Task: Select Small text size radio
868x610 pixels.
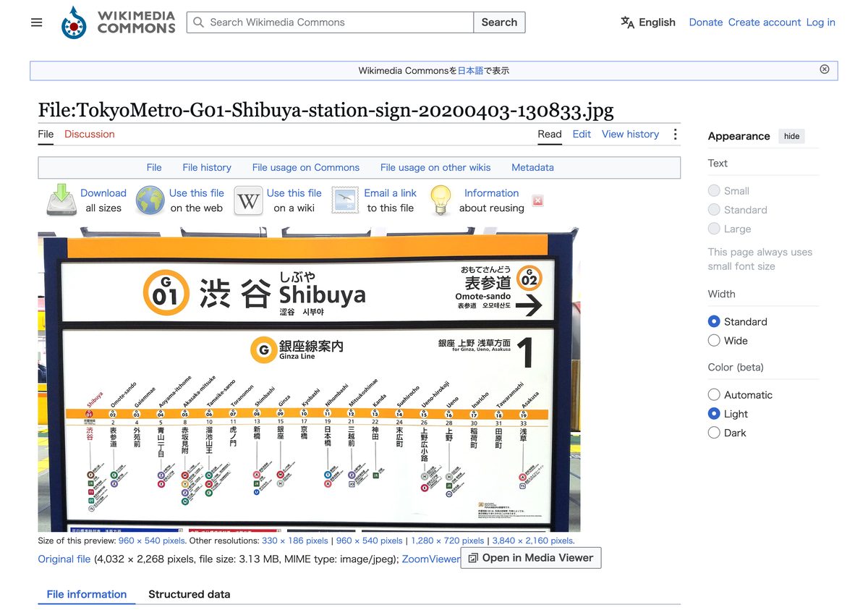Action: (x=714, y=190)
